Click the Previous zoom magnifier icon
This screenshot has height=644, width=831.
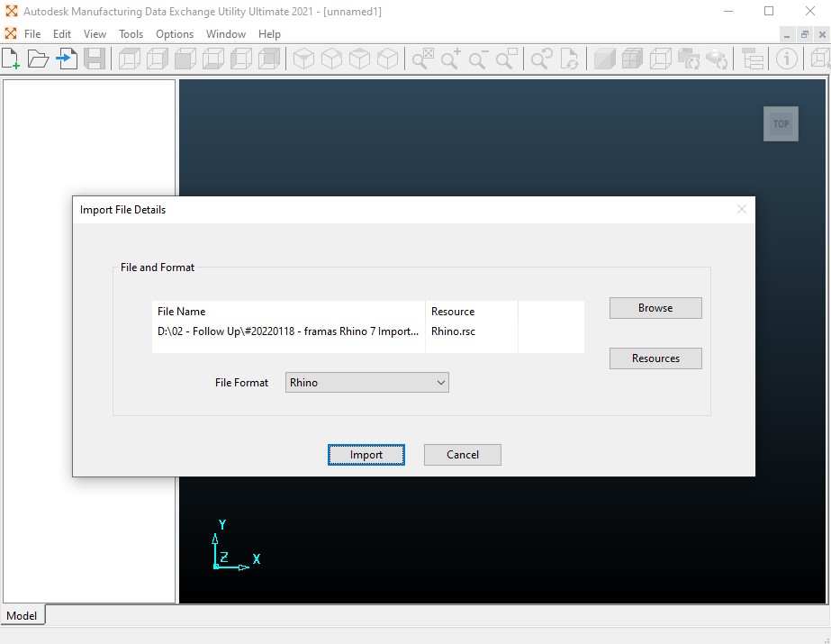click(x=542, y=59)
